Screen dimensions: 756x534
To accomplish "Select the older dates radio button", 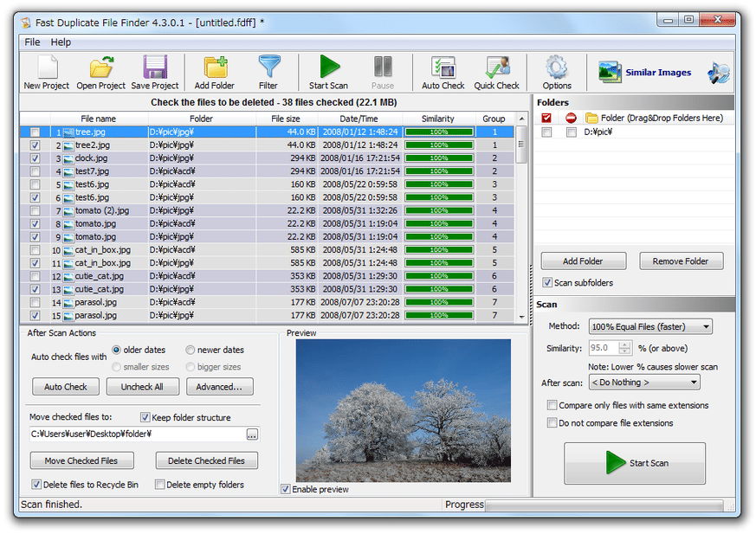I will [x=116, y=350].
